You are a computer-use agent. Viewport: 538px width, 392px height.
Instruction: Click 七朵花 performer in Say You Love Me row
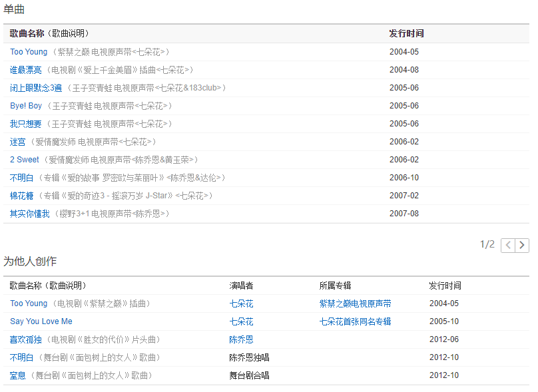pyautogui.click(x=241, y=321)
